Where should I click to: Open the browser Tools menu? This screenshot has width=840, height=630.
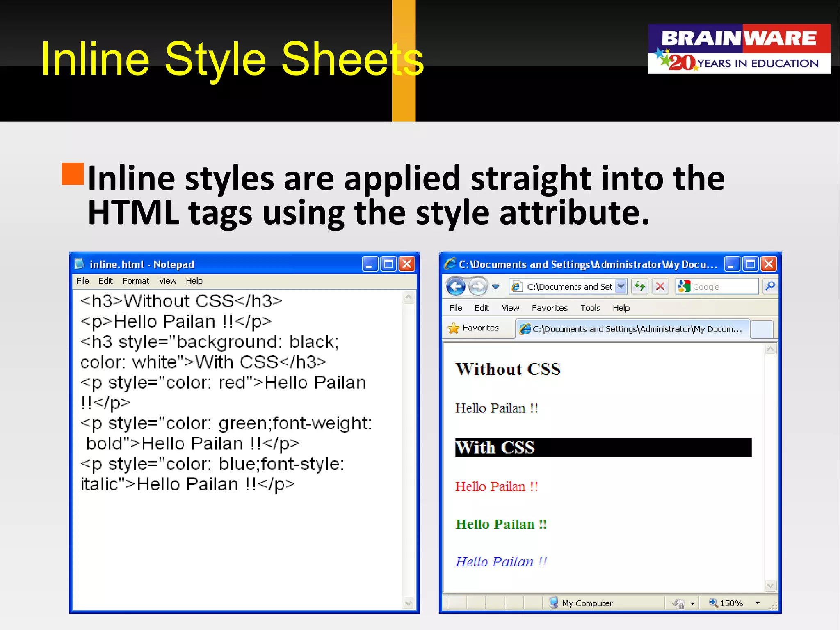[590, 308]
